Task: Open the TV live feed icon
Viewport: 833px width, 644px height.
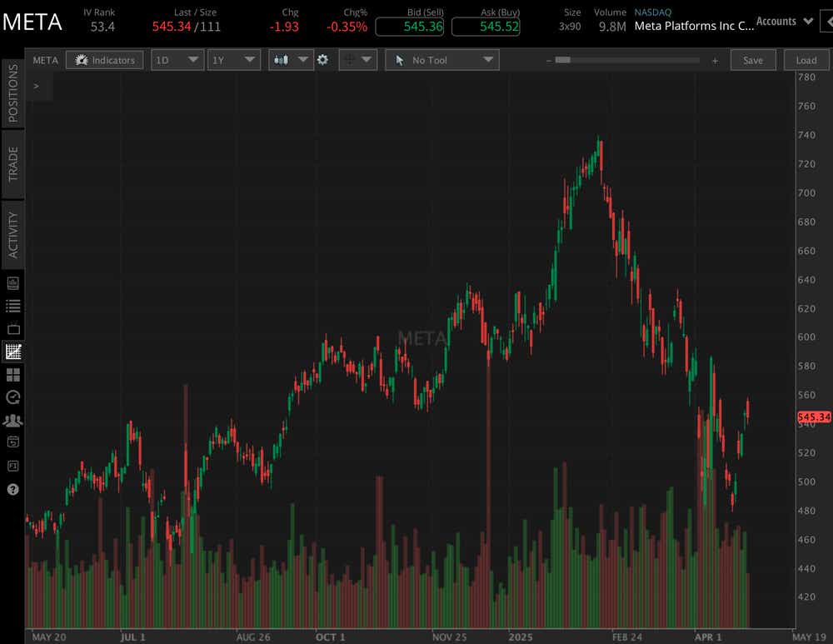Action: pyautogui.click(x=13, y=328)
